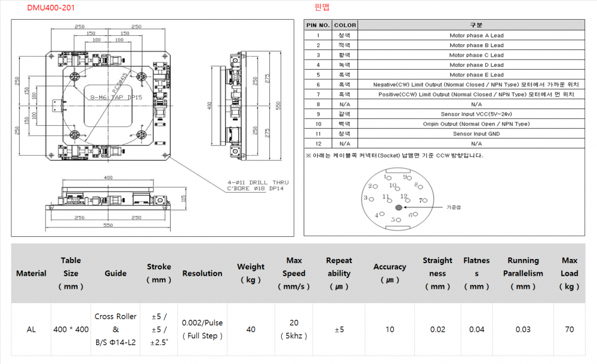Click the 기준점 reference dot in connector
This screenshot has height=364, width=597.
398,207
